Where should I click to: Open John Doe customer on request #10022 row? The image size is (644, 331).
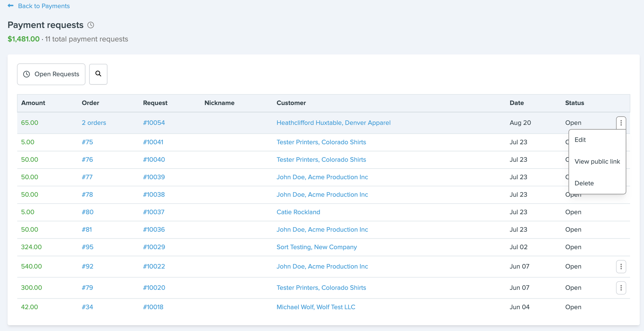[x=322, y=266]
